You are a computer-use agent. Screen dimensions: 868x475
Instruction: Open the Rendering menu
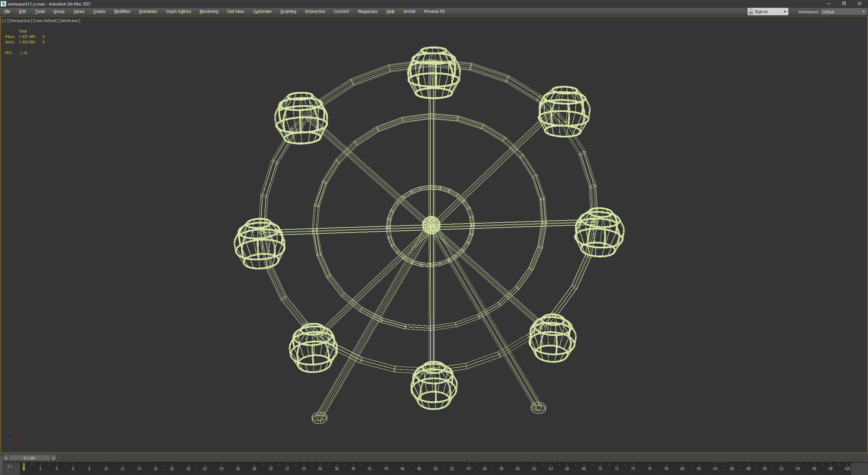pyautogui.click(x=209, y=12)
